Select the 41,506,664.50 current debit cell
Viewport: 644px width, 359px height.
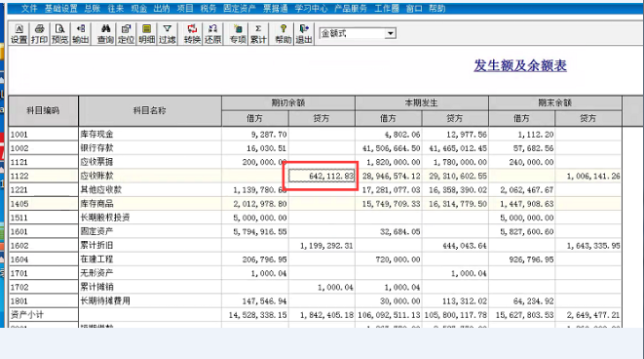(389, 148)
